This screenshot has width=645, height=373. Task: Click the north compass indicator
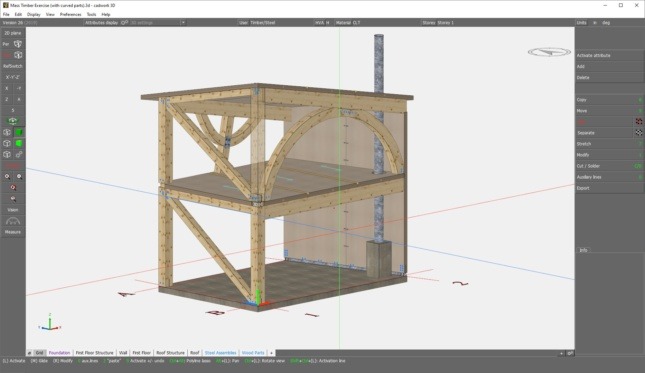[549, 52]
